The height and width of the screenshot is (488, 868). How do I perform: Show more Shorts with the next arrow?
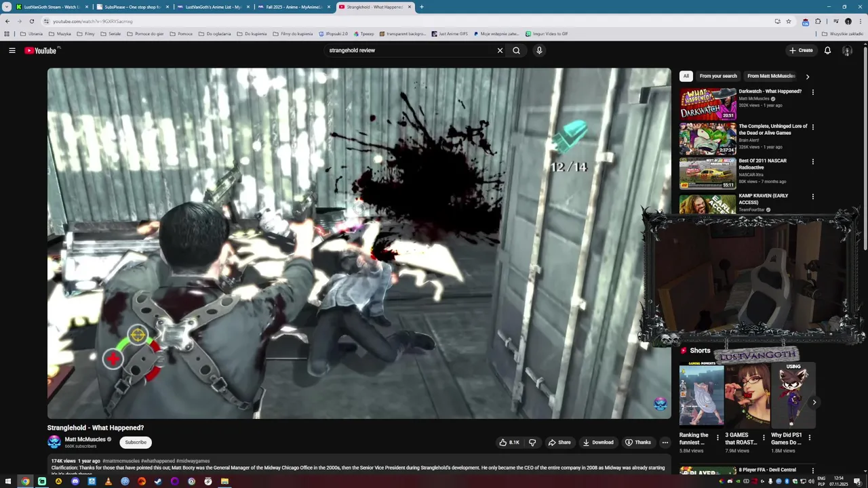point(814,403)
